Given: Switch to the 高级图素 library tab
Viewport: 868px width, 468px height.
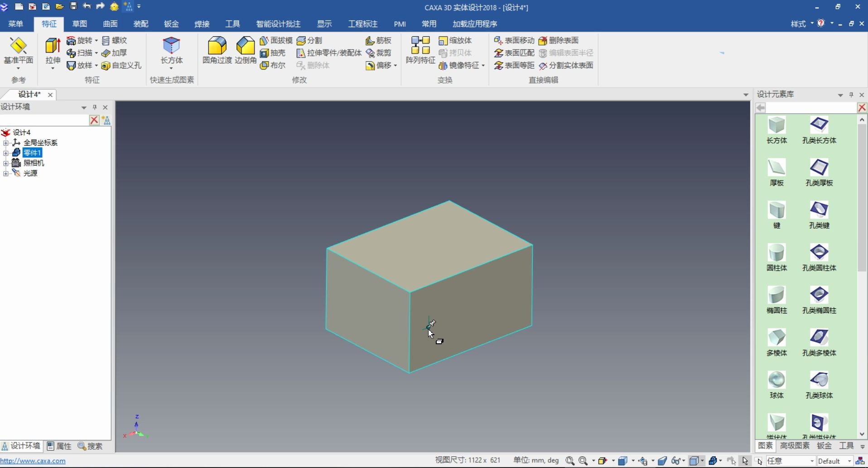Looking at the screenshot, I should [x=795, y=446].
